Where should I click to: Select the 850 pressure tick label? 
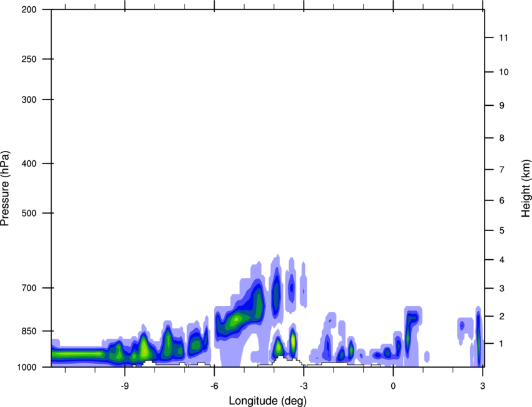[29, 331]
